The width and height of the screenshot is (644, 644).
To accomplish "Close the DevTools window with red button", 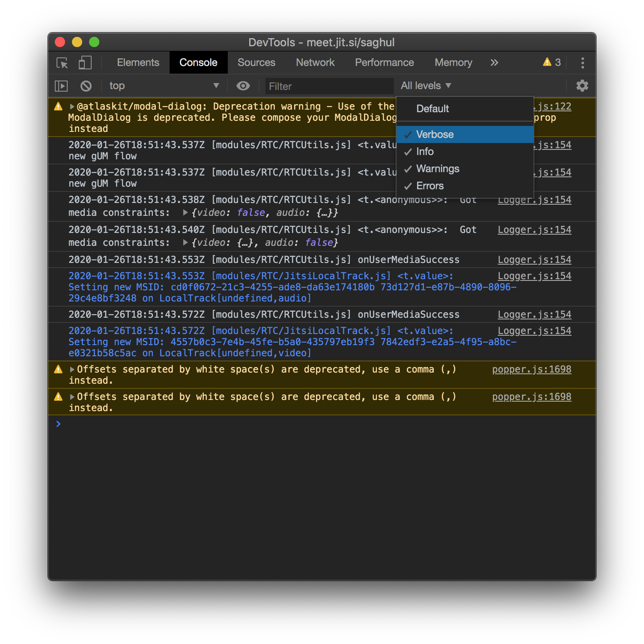I will (60, 42).
